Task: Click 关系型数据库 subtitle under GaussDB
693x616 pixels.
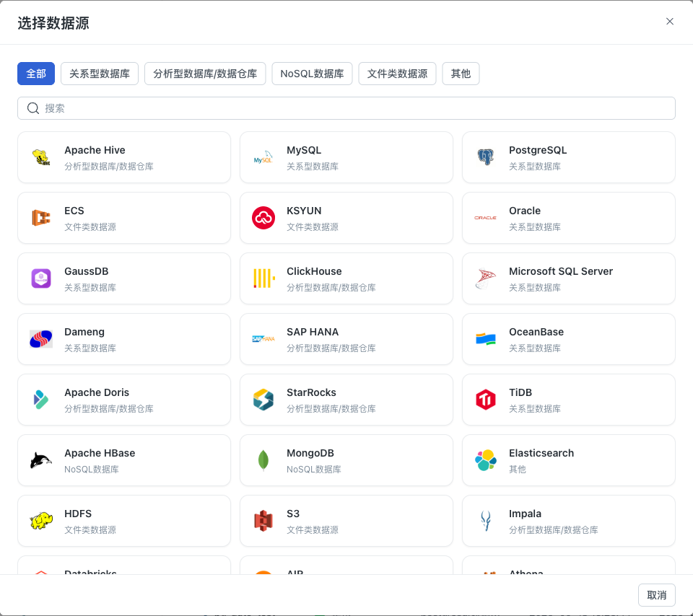Action: 90,288
